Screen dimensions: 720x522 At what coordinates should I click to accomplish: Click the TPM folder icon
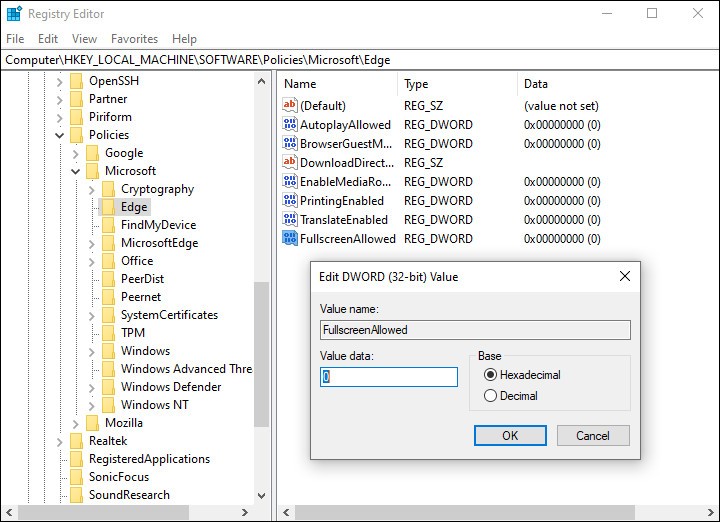(108, 333)
